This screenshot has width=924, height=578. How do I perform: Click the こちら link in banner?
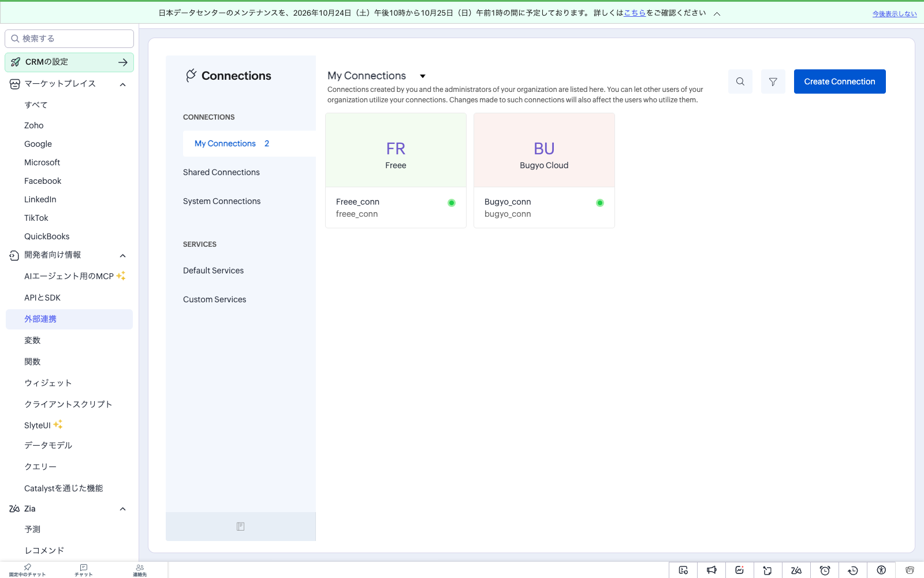click(x=635, y=13)
